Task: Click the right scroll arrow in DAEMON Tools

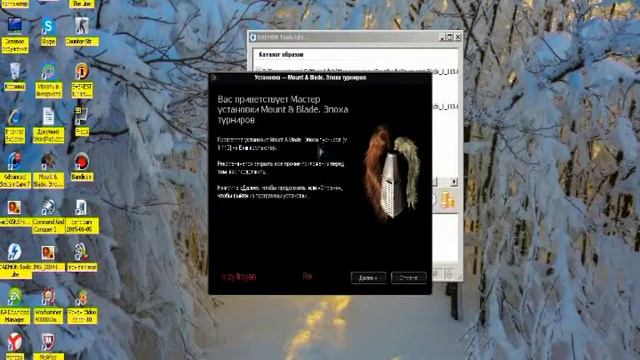Action: [453, 181]
